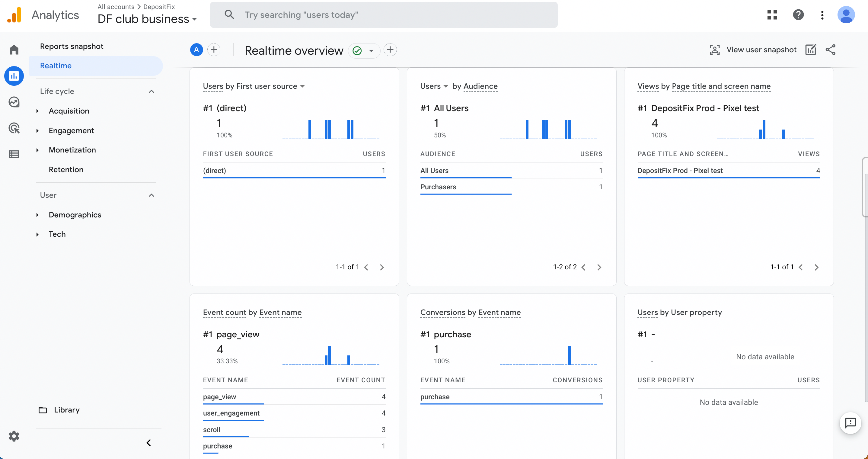
Task: Click View user snapshot
Action: tap(753, 50)
